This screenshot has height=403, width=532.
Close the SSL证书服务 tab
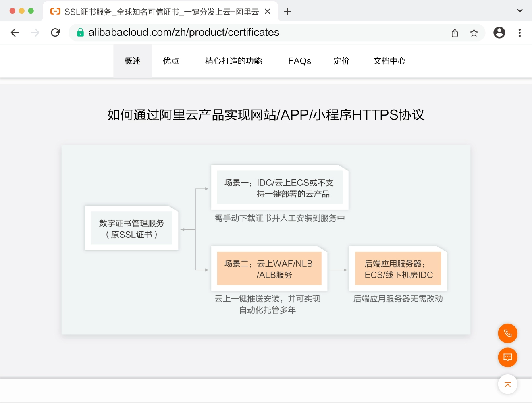click(268, 12)
